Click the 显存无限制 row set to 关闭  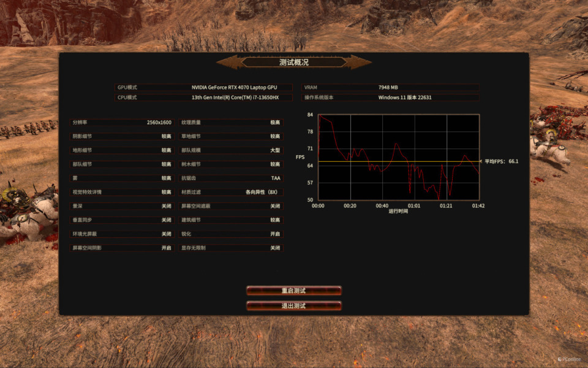tap(231, 248)
